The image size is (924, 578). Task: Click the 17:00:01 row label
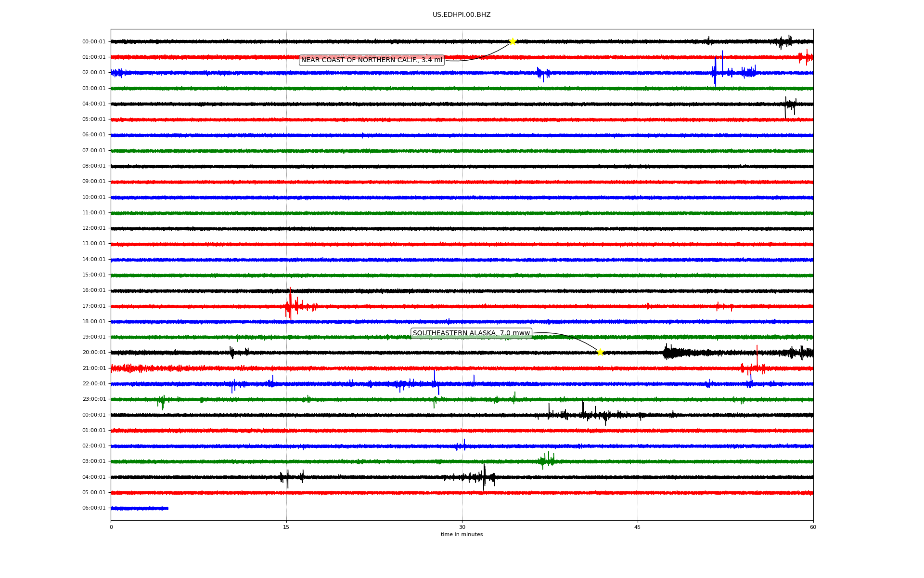coord(94,306)
